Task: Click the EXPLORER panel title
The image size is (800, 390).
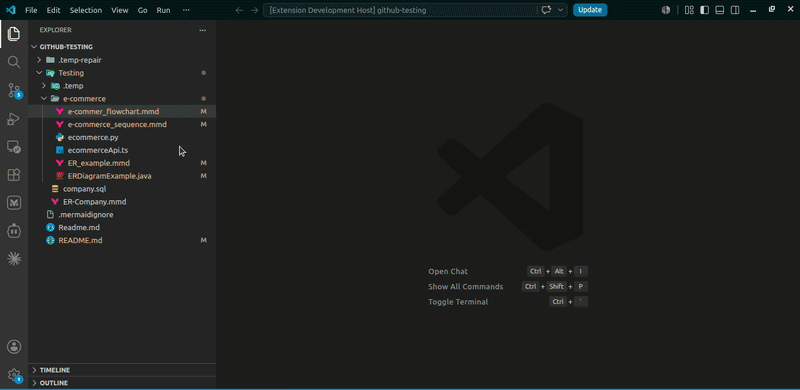Action: 56,30
